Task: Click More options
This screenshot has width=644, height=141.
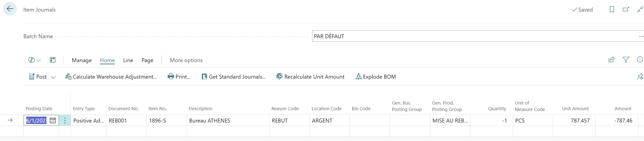Action: tap(186, 60)
